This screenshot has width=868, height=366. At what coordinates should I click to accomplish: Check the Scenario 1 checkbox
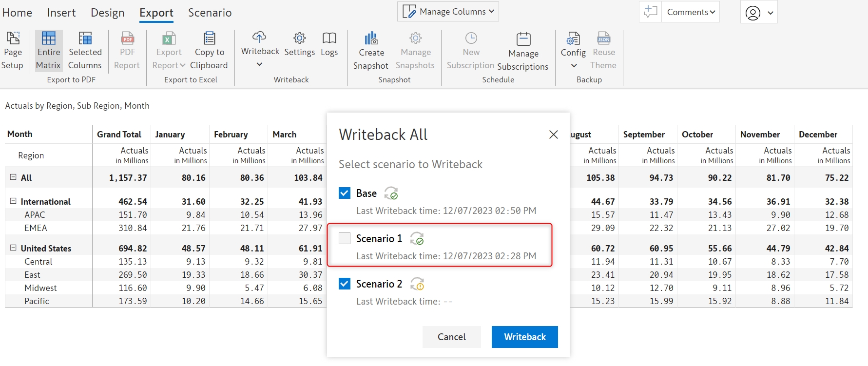pyautogui.click(x=345, y=238)
